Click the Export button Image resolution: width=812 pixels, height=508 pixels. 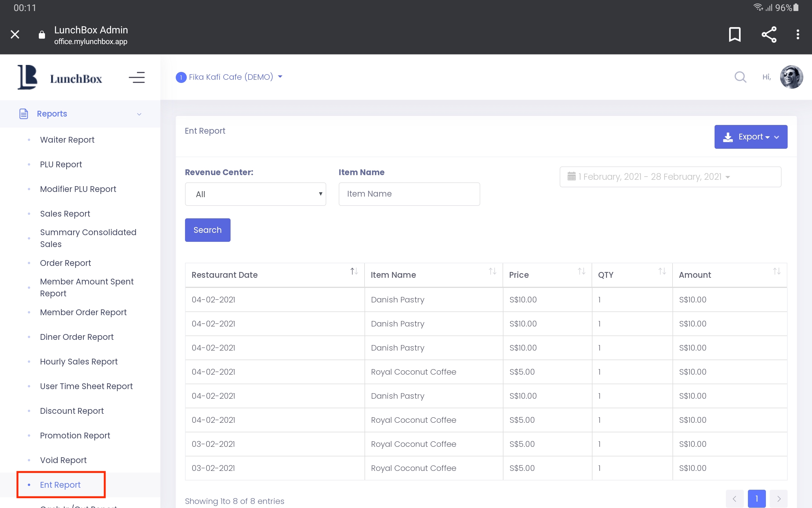[x=750, y=137]
